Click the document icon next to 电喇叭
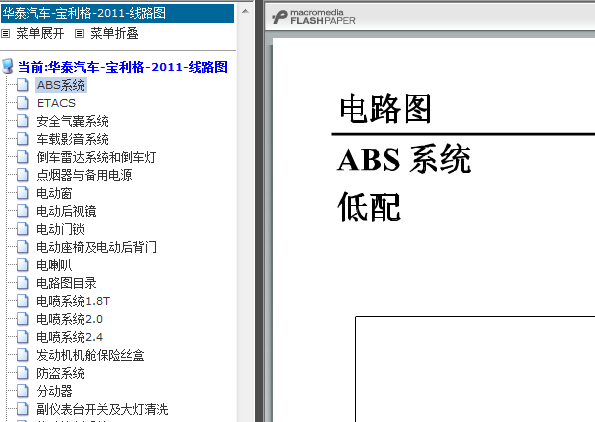The image size is (595, 422). [23, 265]
